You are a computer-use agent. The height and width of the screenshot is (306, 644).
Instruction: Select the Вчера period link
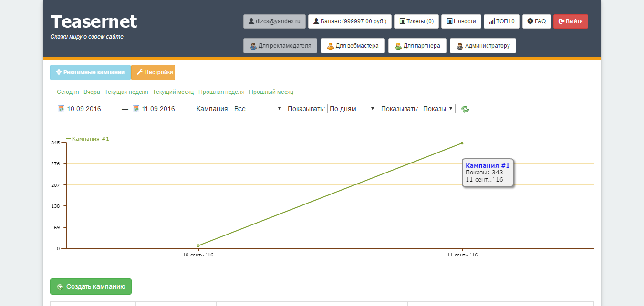(92, 92)
